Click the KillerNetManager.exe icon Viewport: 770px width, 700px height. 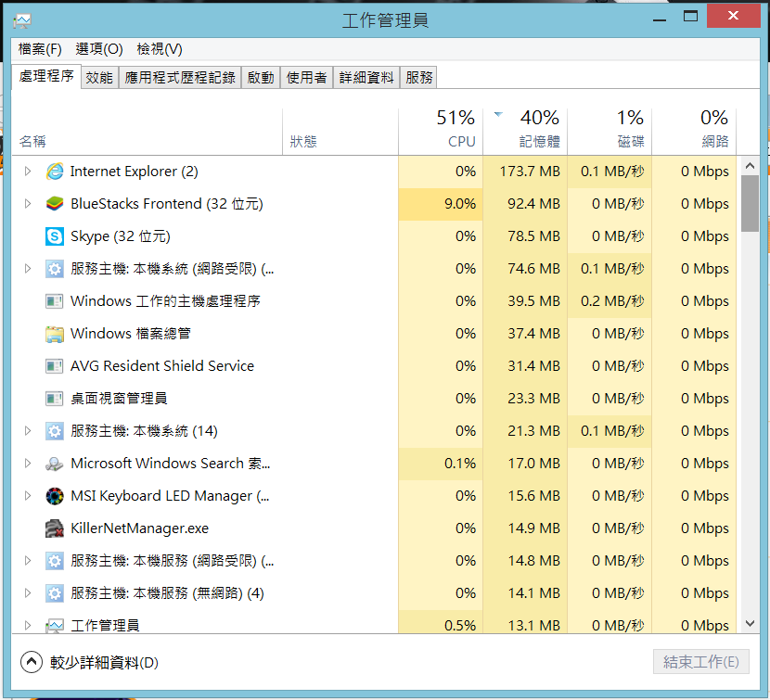click(55, 528)
